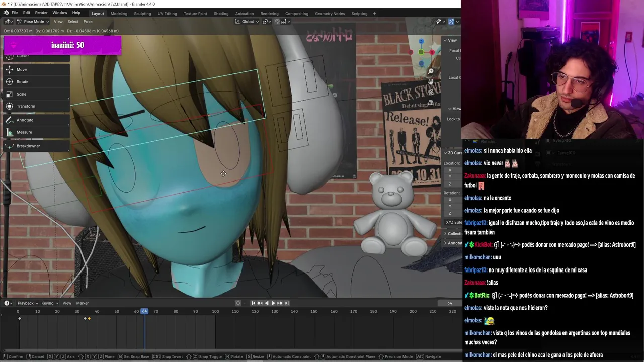Jump to the timeline end frame

[x=287, y=303]
